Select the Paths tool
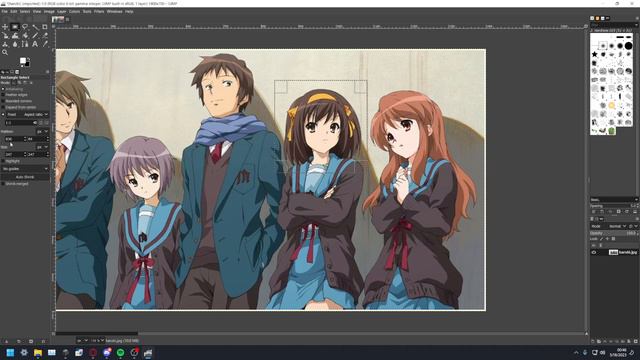This screenshot has width=640, height=360. 25,44
